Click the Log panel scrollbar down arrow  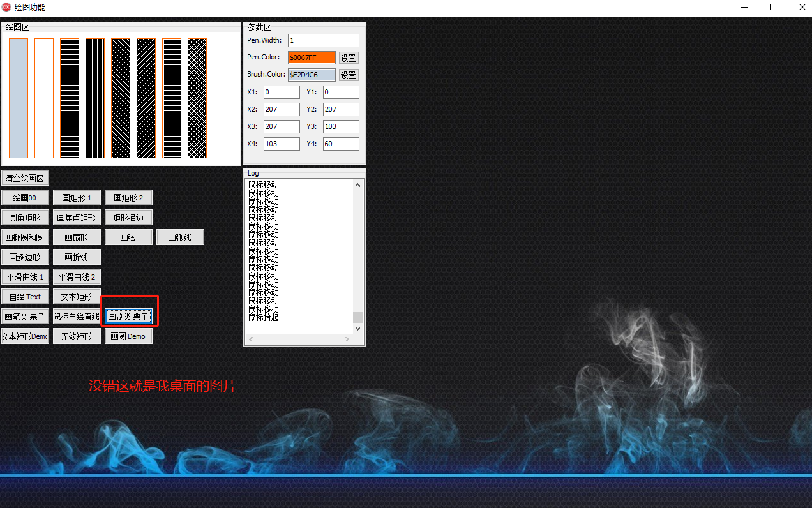point(357,328)
